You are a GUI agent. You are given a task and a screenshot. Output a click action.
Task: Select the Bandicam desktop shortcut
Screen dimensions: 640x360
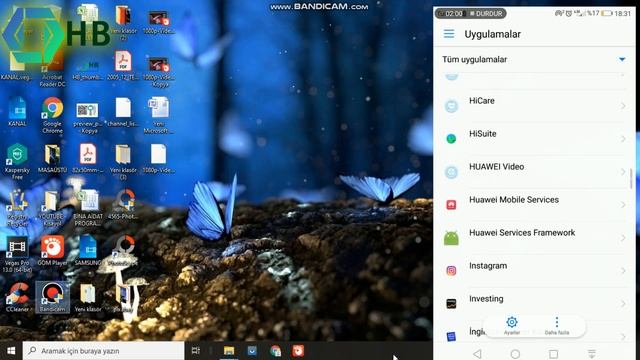(52, 297)
